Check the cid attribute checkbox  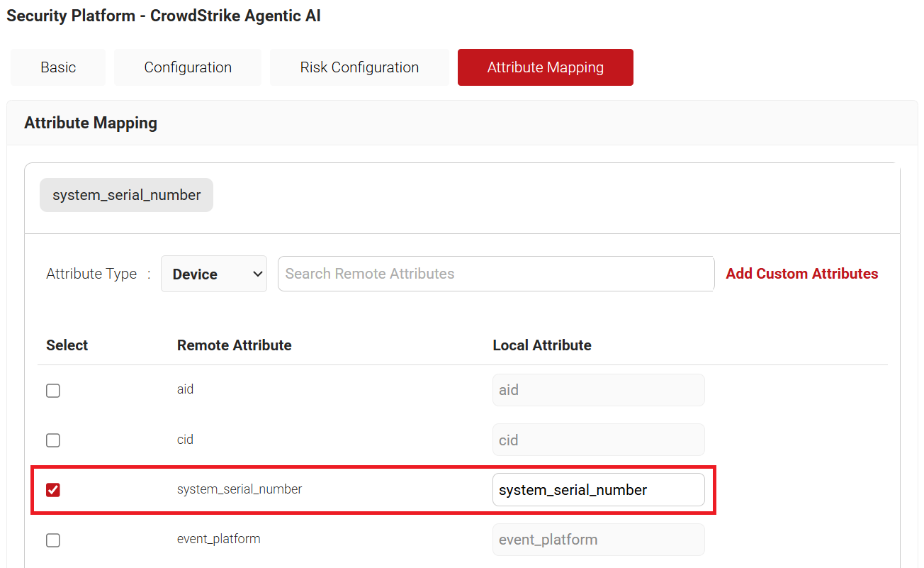(x=53, y=440)
